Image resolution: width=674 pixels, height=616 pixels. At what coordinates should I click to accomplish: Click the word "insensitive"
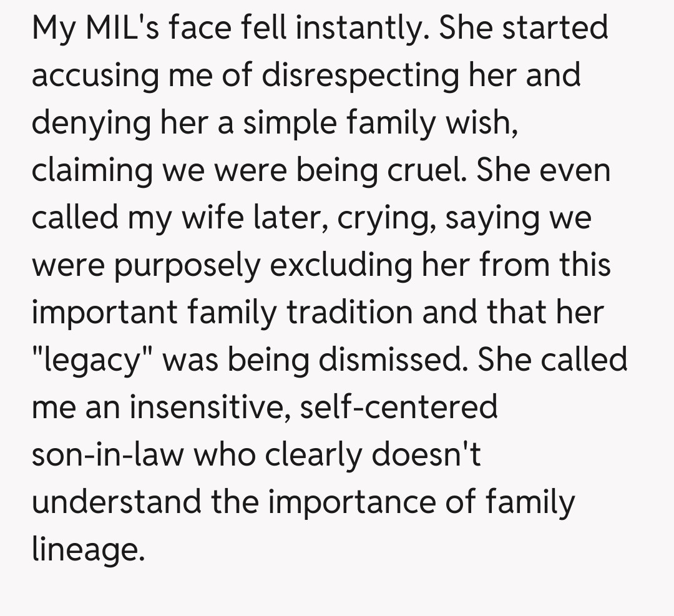pos(208,408)
